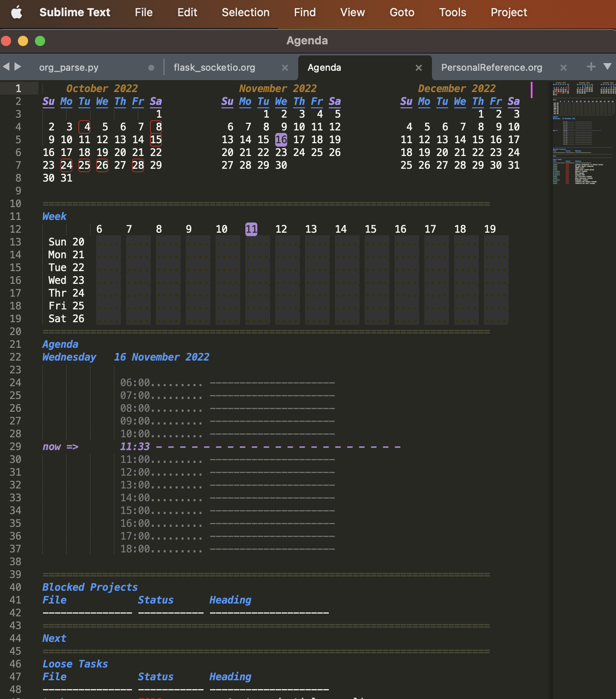Click unsaved dot on org_parse.py tab
616x699 pixels.
point(151,68)
